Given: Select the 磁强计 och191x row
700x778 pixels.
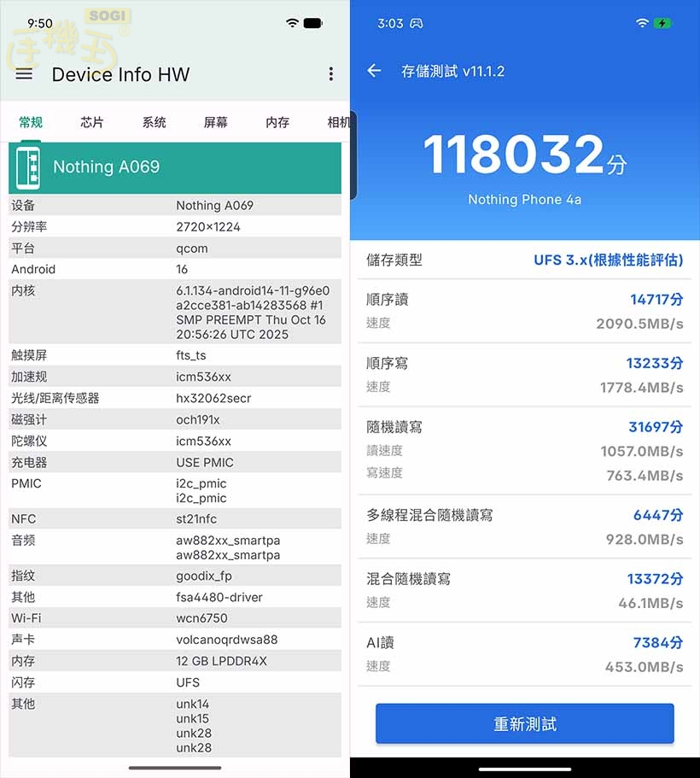Looking at the screenshot, I should 175,420.
